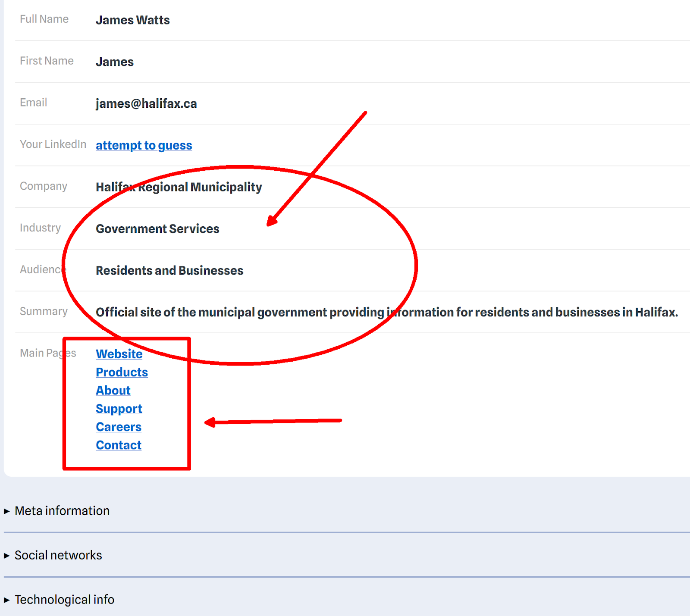
Task: Click the Main Pages field label
Action: (x=47, y=353)
